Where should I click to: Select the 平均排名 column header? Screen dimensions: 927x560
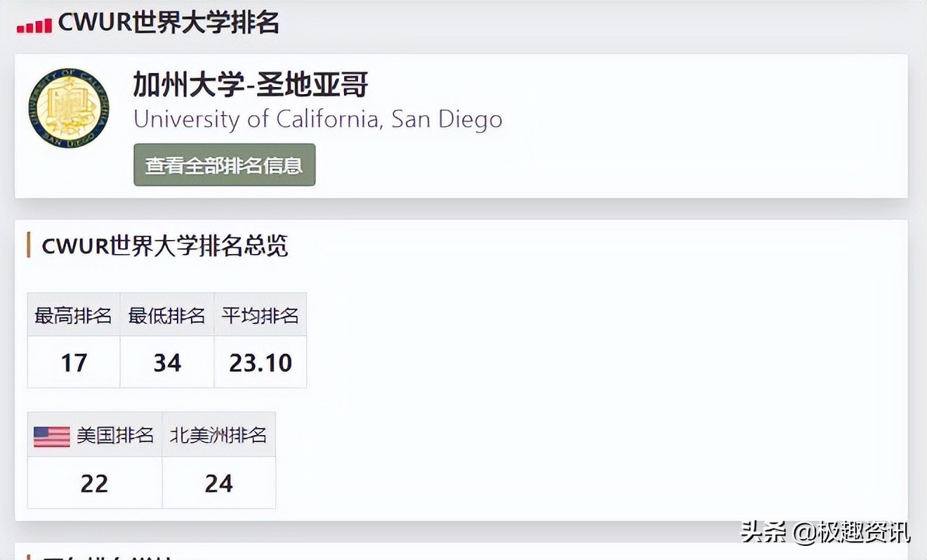point(260,315)
